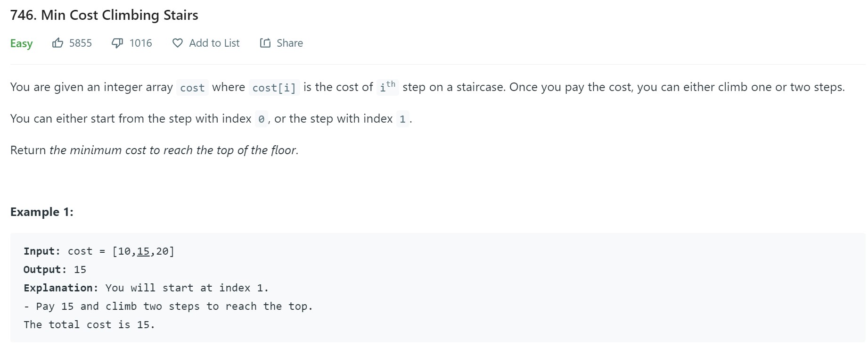
Task: Click the inline code index 0
Action: click(x=261, y=119)
